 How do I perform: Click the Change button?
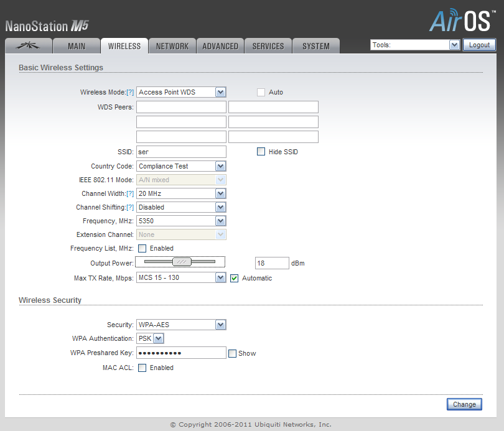pyautogui.click(x=464, y=404)
